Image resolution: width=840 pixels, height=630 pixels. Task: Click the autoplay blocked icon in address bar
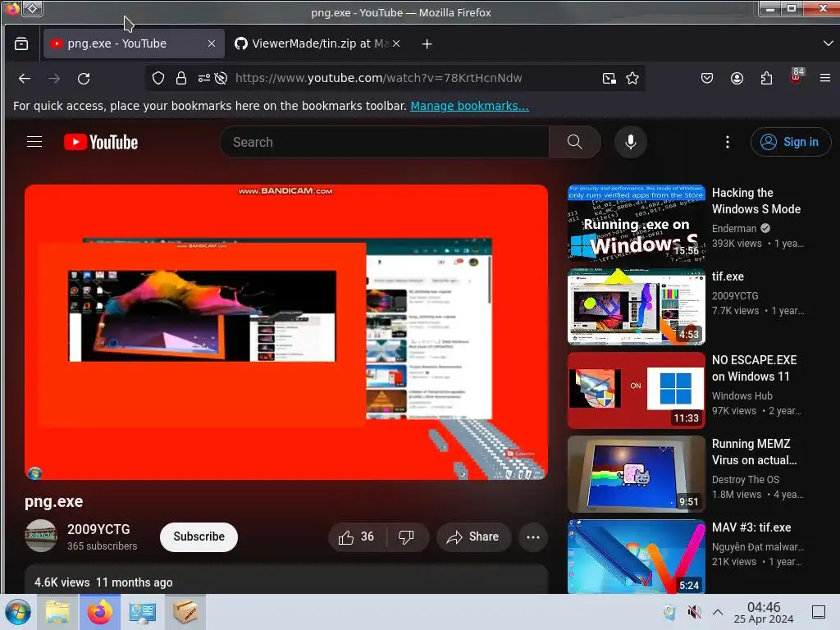[221, 78]
